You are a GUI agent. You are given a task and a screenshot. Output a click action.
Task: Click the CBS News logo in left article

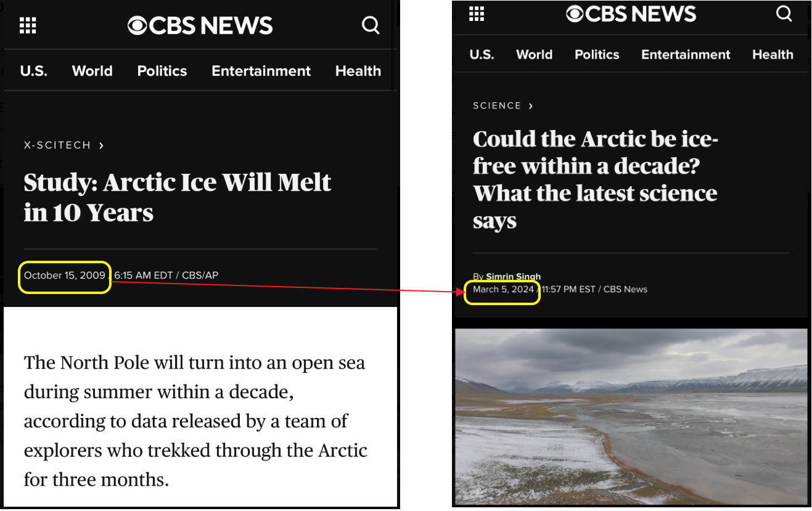click(200, 25)
